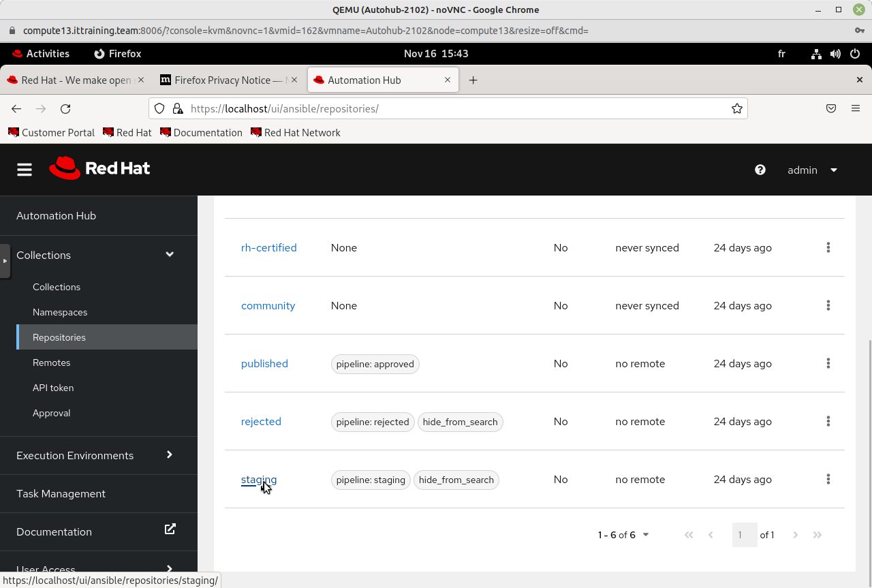The width and height of the screenshot is (872, 588).
Task: Close the Red Hat tab
Action: tap(141, 80)
